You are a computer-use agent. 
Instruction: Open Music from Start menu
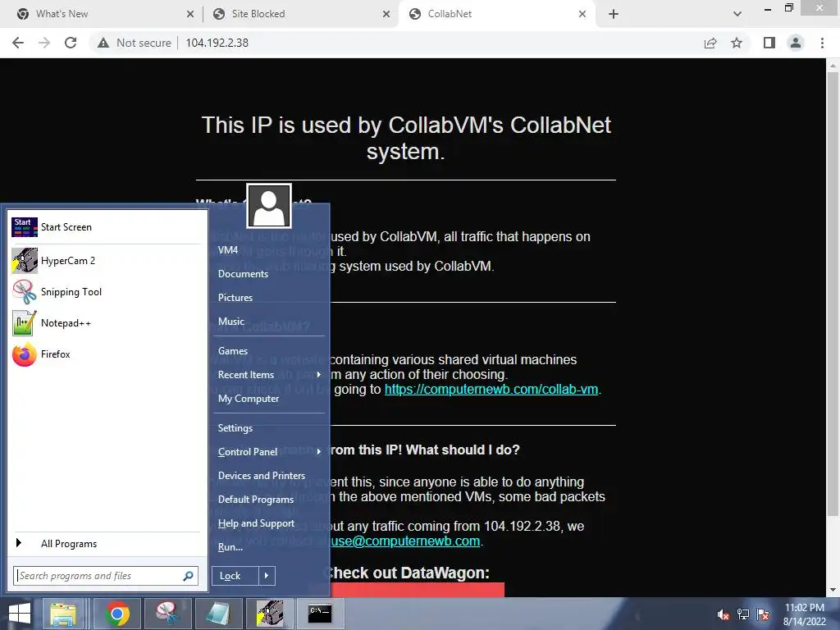click(231, 322)
